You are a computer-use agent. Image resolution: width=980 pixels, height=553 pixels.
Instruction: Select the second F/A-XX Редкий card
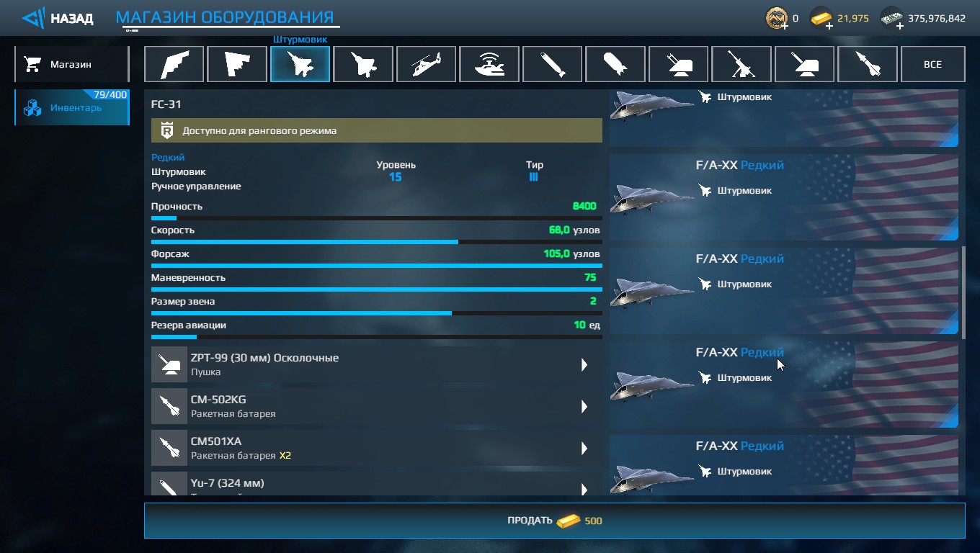pos(784,291)
